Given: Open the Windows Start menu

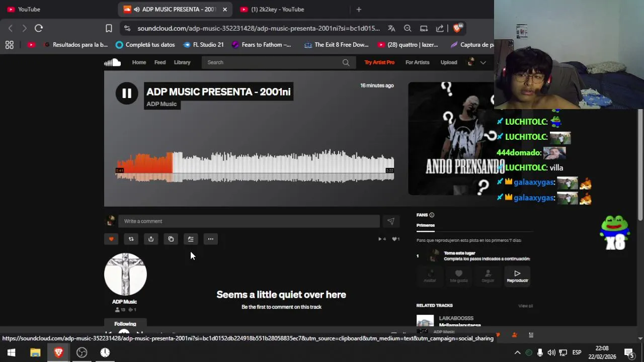Looking at the screenshot, I should click(x=11, y=352).
